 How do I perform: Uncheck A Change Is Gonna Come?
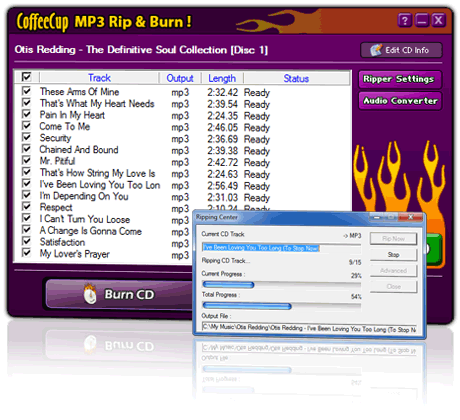pos(26,230)
